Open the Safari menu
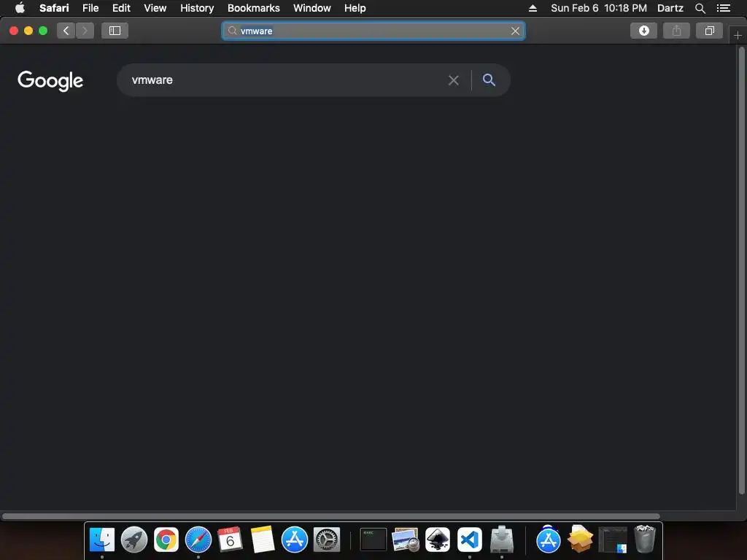 [54, 8]
